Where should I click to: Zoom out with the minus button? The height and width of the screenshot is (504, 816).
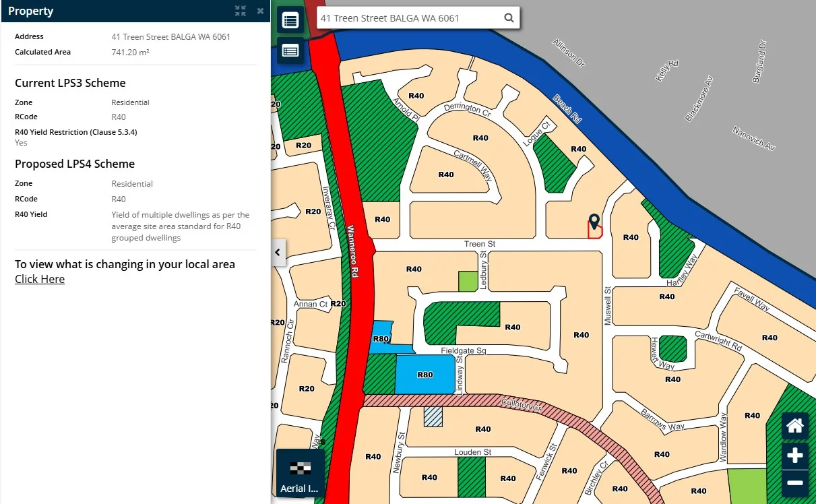tap(795, 483)
